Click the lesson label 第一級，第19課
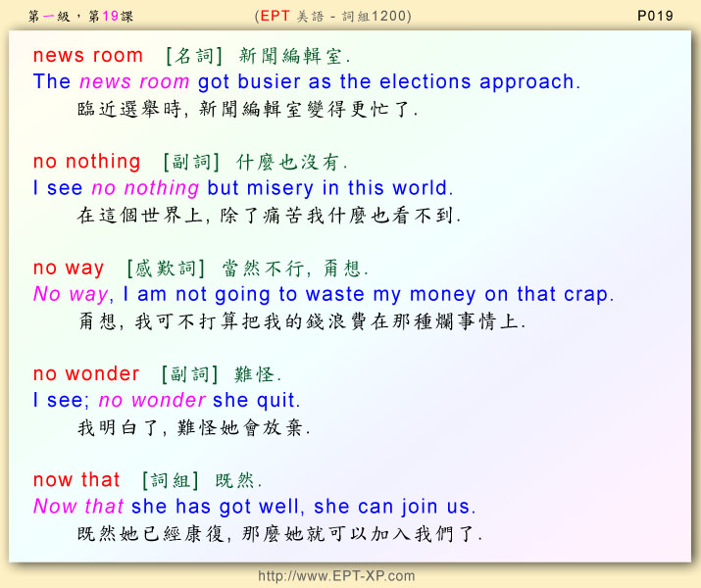This screenshot has height=588, width=701. pyautogui.click(x=75, y=15)
